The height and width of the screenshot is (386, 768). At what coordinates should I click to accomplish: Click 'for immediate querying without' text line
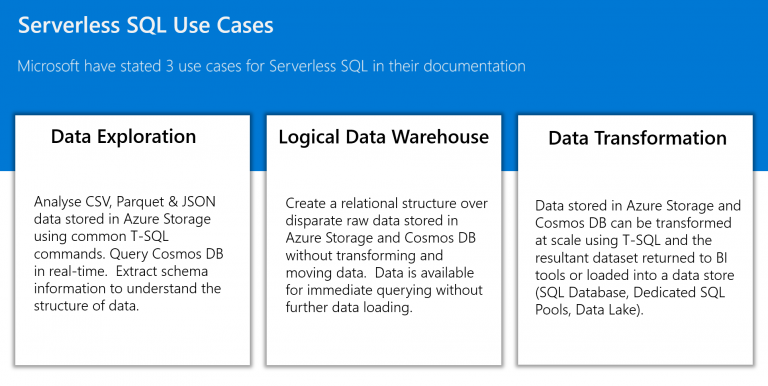(384, 290)
